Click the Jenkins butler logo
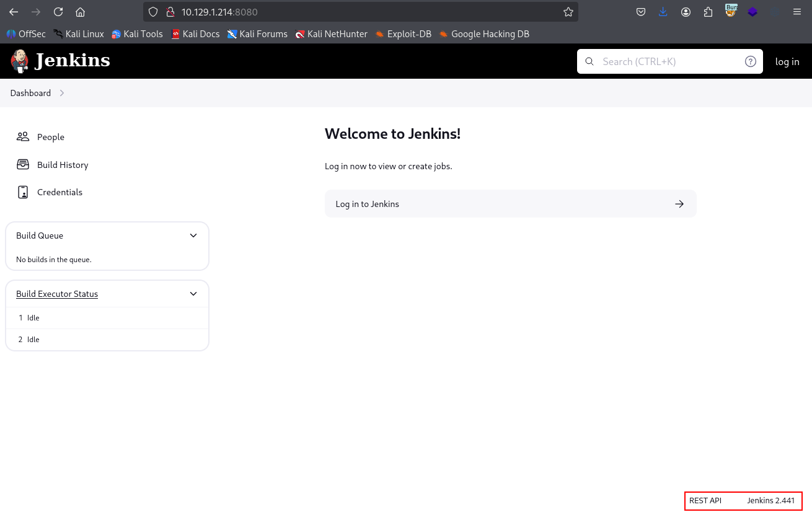812x520 pixels. 19,61
